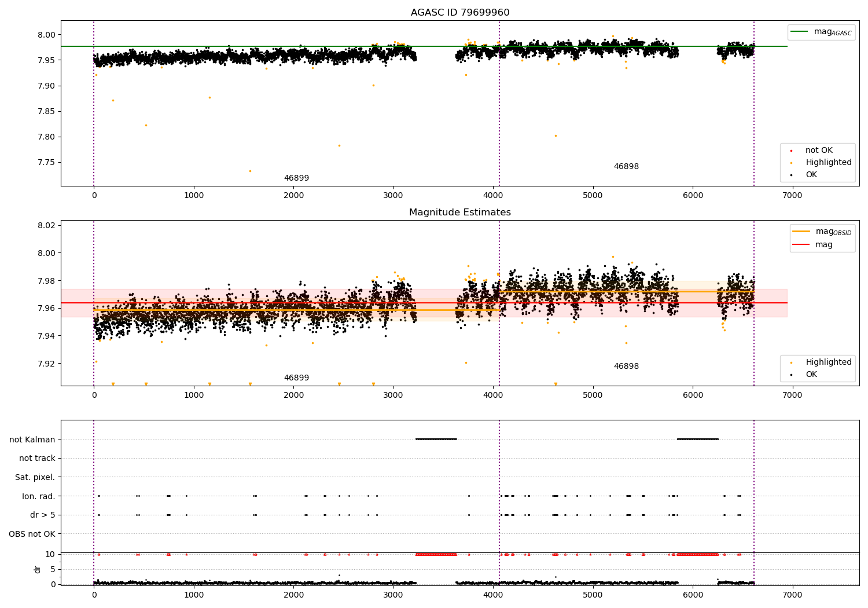Viewport: 868px width, 608px height.
Task: Click the 'not Kalman' row label
Action: click(x=32, y=440)
